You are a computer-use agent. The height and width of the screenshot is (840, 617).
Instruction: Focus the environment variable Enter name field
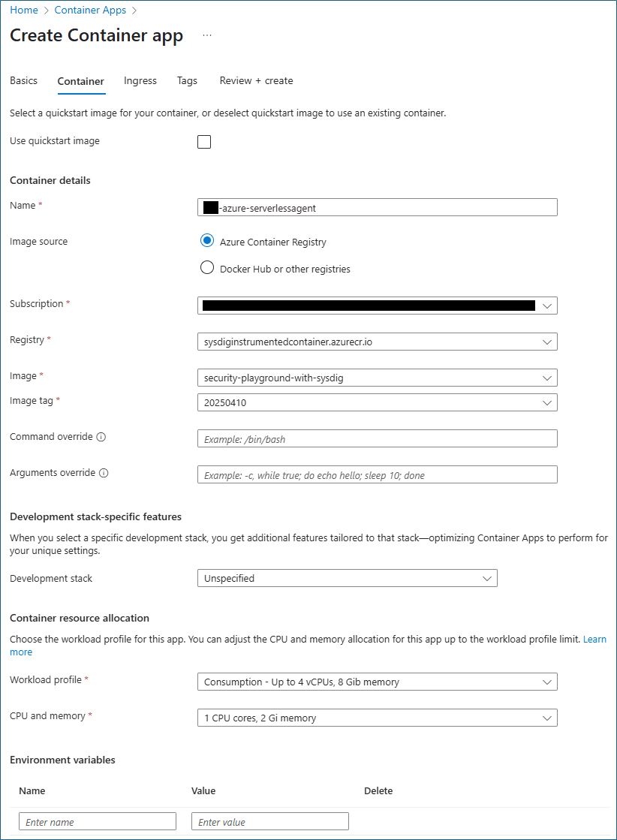(98, 821)
